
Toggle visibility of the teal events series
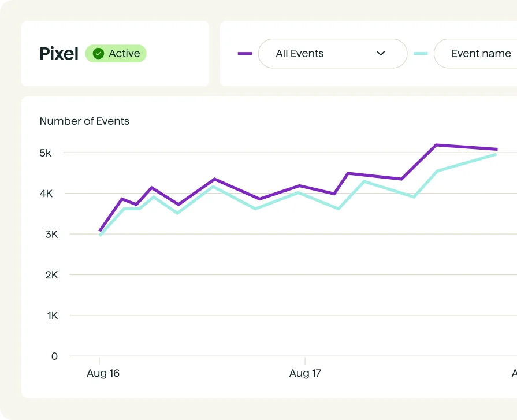pos(421,53)
